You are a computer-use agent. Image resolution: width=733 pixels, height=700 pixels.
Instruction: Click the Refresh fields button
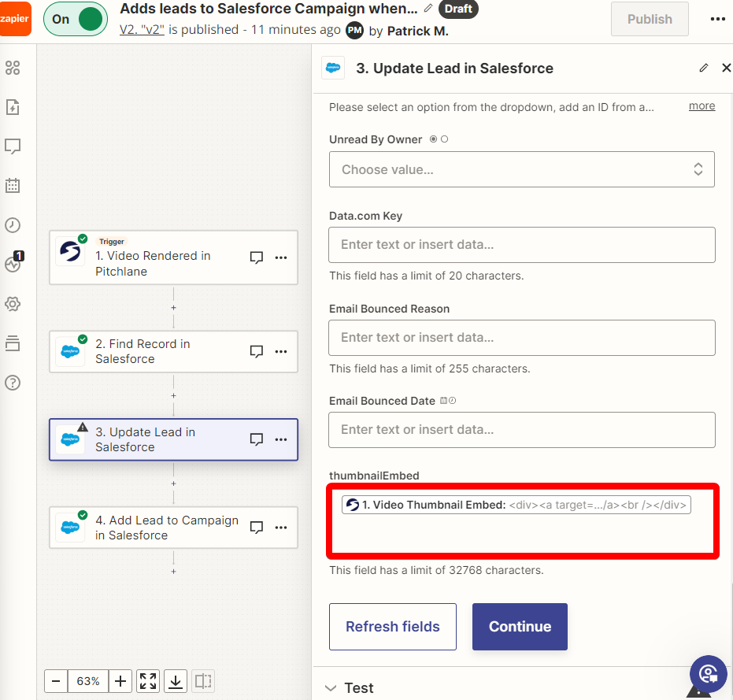[x=393, y=627]
